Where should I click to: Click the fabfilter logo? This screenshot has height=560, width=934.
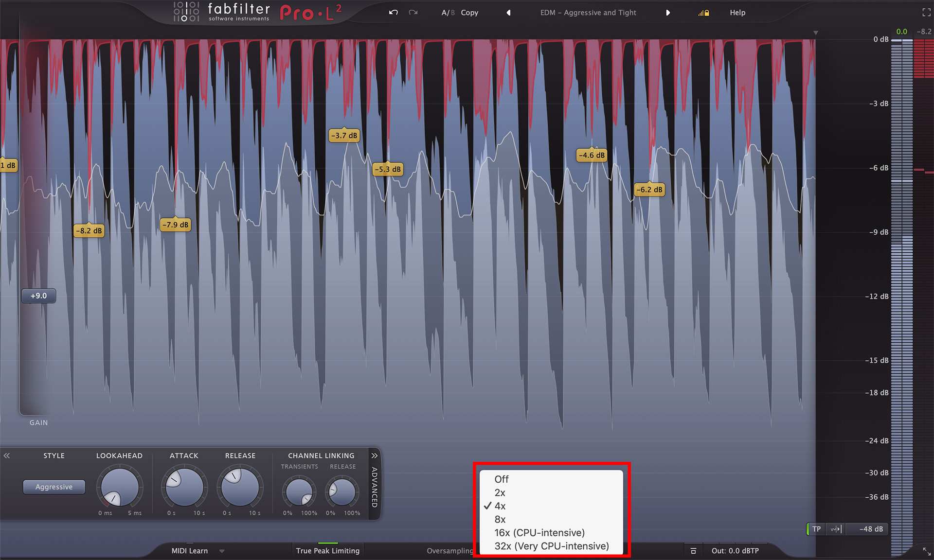click(x=221, y=12)
